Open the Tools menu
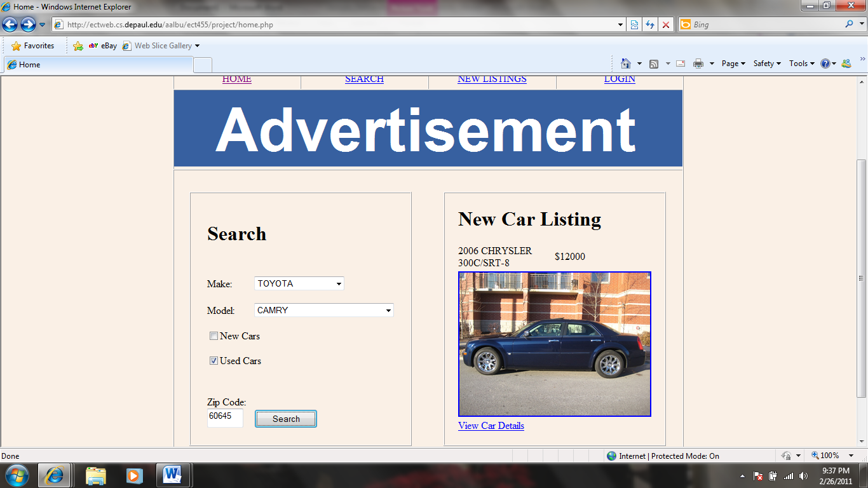Image resolution: width=868 pixels, height=488 pixels. [x=802, y=64]
